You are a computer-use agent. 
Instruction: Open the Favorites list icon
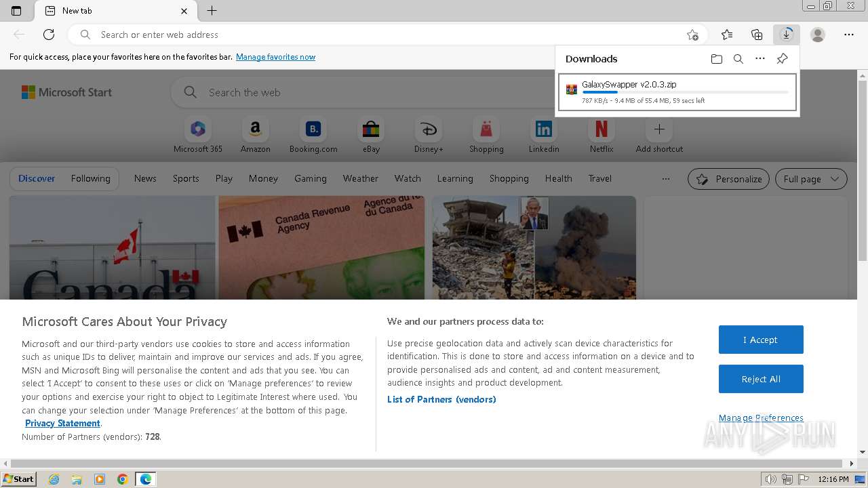[x=727, y=35]
